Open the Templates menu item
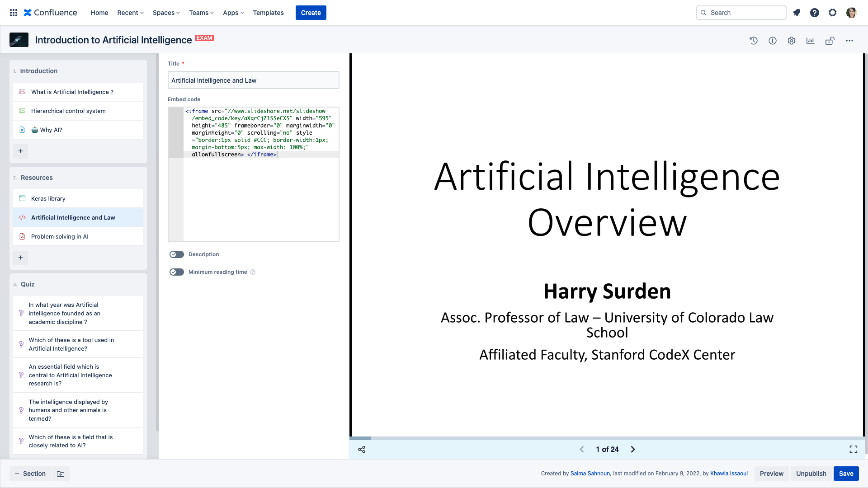 [x=268, y=13]
